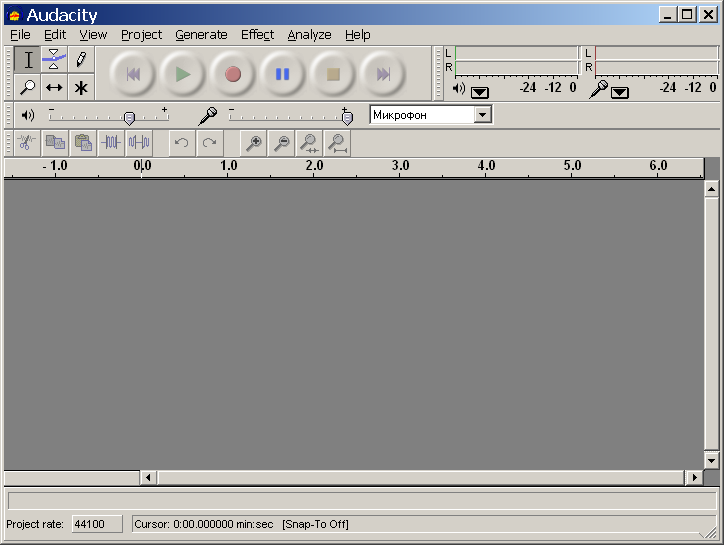Click the Skip to Start button
Screen dimensions: 724x545
point(133,74)
